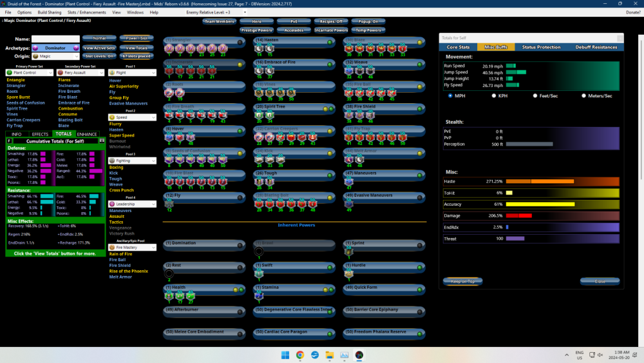The height and width of the screenshot is (363, 644).
Task: Switch to the INFO tab
Action: click(17, 134)
